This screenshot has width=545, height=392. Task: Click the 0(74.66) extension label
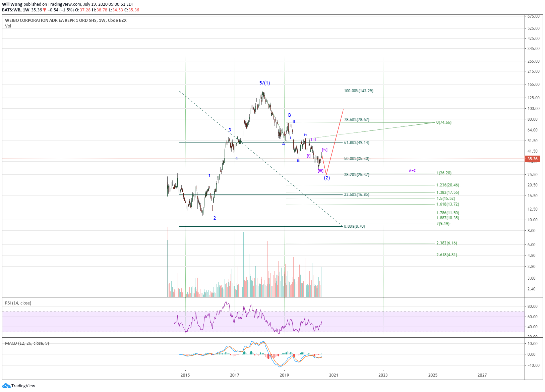tap(444, 122)
